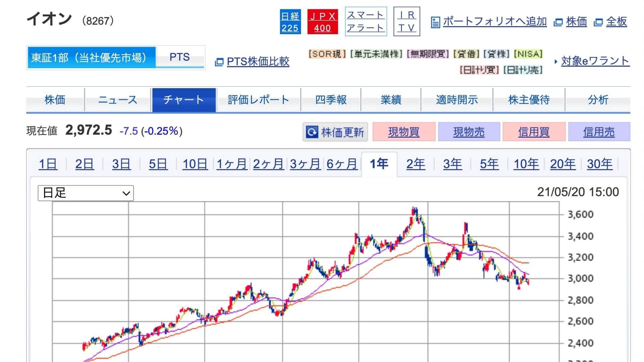This screenshot has width=644, height=362.
Task: Set chart period to 2年
Action: point(416,164)
